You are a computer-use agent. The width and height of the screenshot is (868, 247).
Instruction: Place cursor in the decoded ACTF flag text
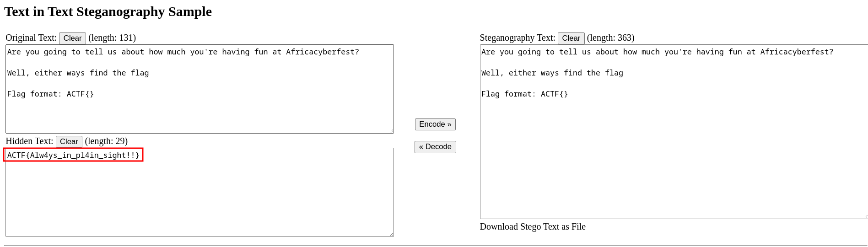(73, 156)
